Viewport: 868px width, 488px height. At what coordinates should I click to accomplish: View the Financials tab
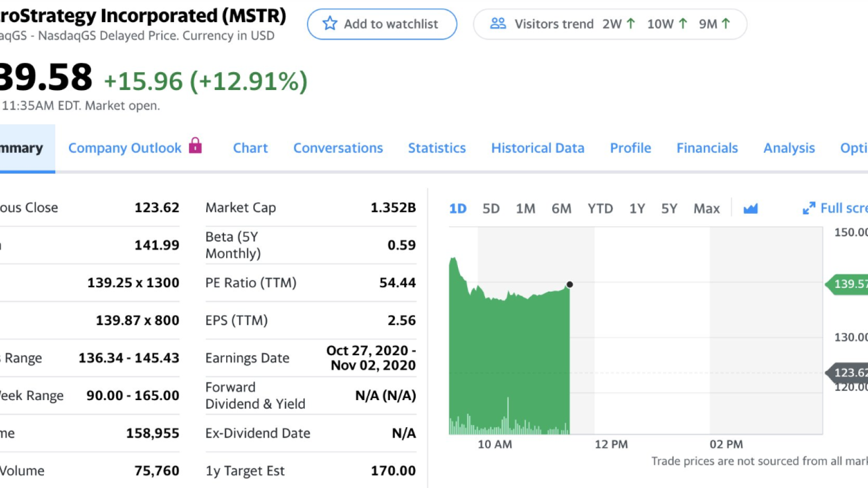tap(707, 148)
